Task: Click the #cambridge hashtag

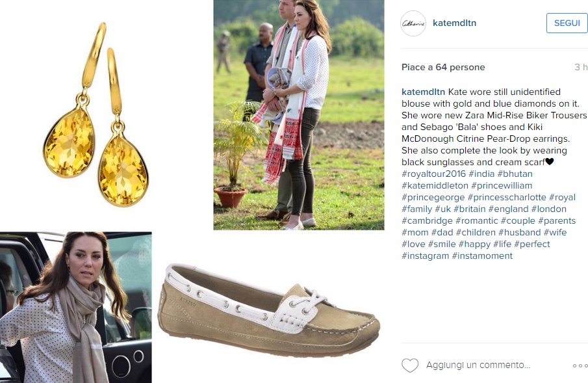Action: (427, 221)
